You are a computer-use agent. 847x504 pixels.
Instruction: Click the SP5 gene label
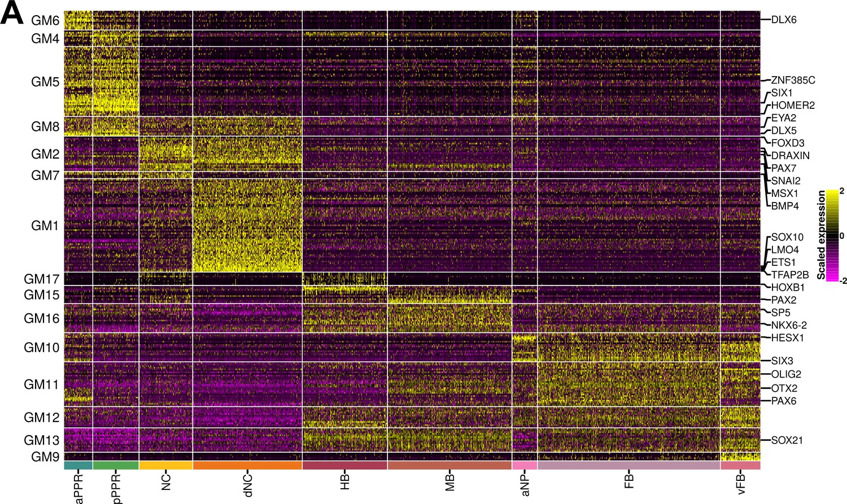pyautogui.click(x=781, y=313)
